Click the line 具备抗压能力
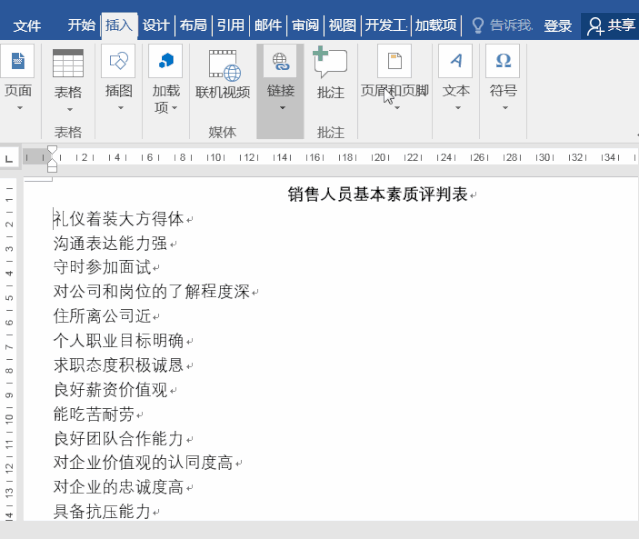The width and height of the screenshot is (639, 539). 102,512
